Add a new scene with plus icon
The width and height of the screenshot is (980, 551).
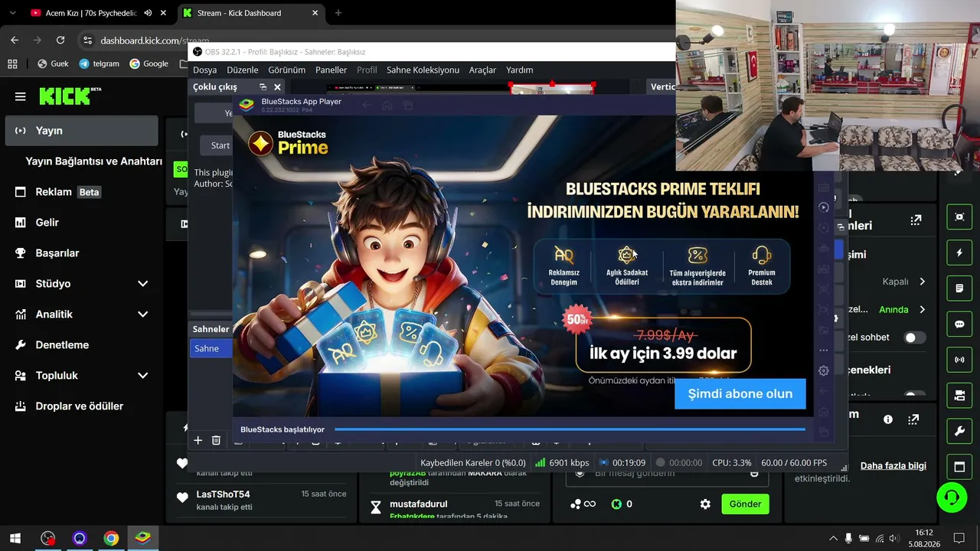pos(198,440)
